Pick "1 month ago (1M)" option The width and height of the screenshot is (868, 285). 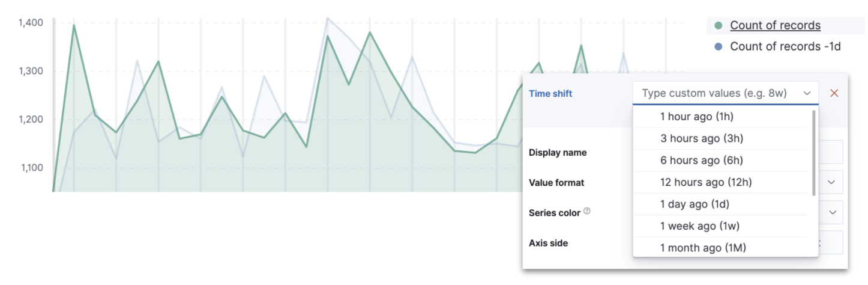coord(702,248)
